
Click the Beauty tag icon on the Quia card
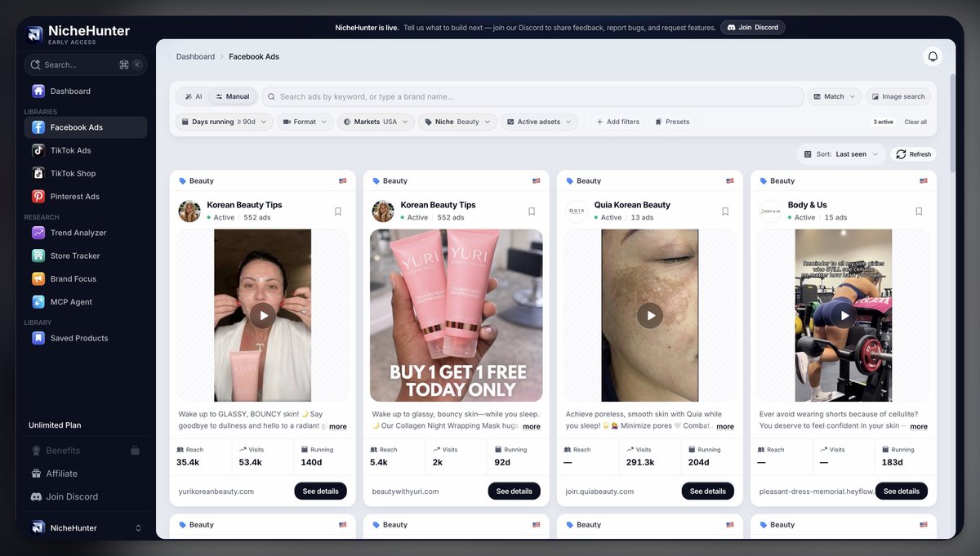[570, 181]
